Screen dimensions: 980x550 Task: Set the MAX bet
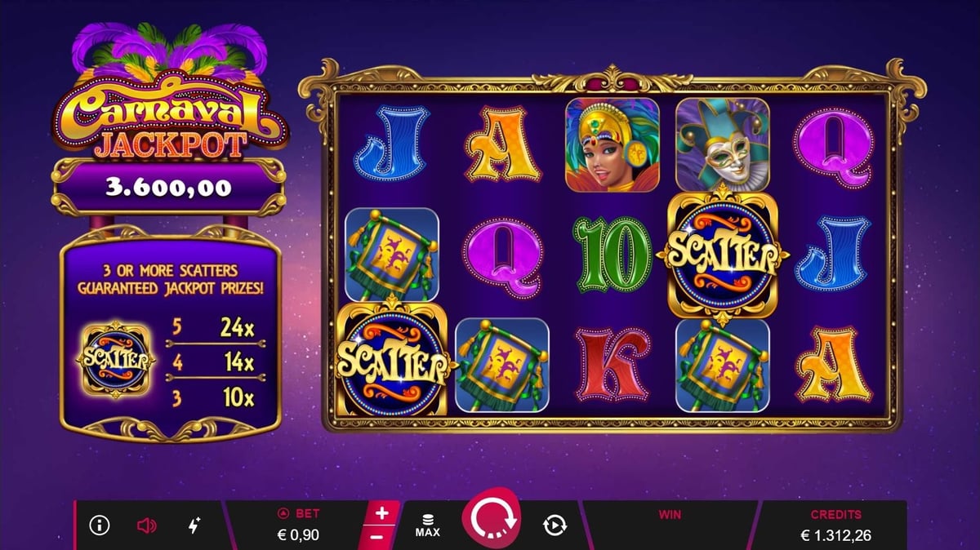427,526
